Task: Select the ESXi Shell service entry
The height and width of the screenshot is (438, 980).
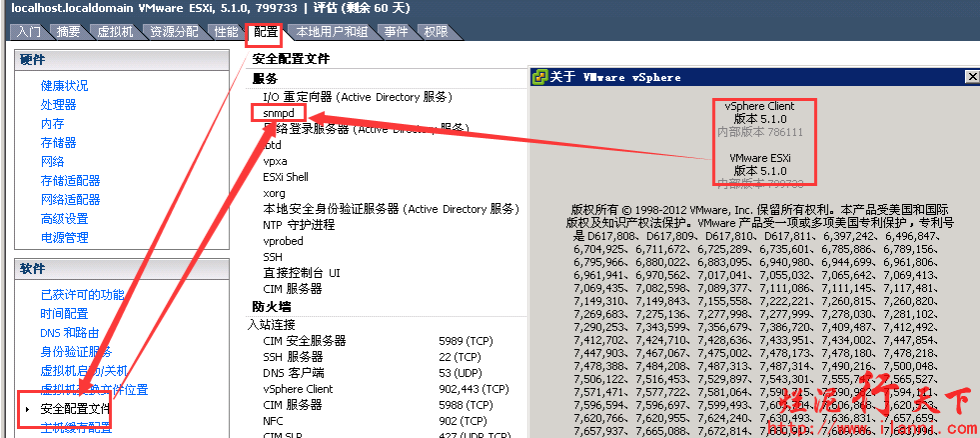Action: 286,177
